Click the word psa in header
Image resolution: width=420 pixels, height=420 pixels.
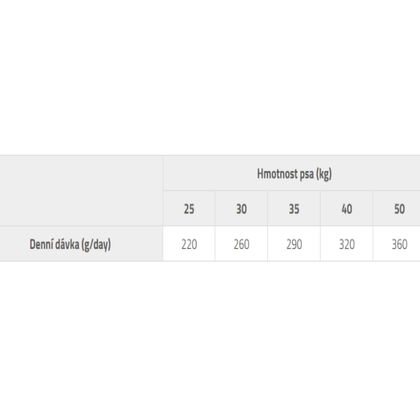pos(305,174)
